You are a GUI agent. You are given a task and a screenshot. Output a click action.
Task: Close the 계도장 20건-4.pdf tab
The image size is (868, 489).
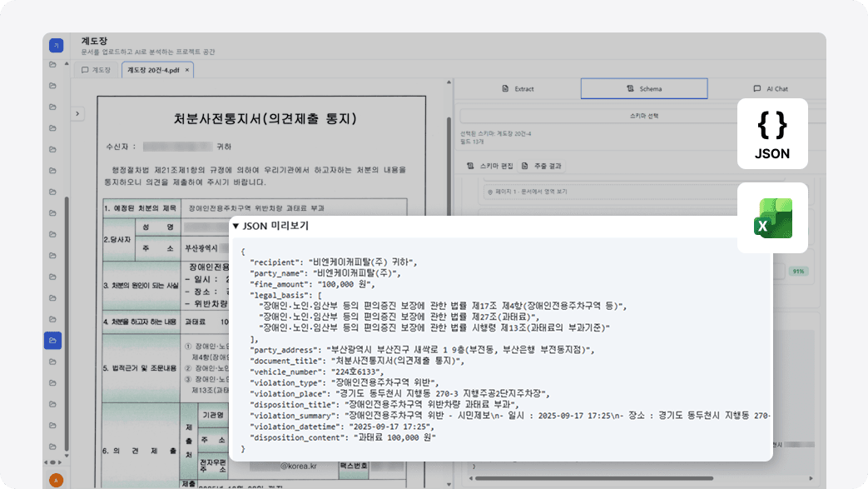coord(187,70)
